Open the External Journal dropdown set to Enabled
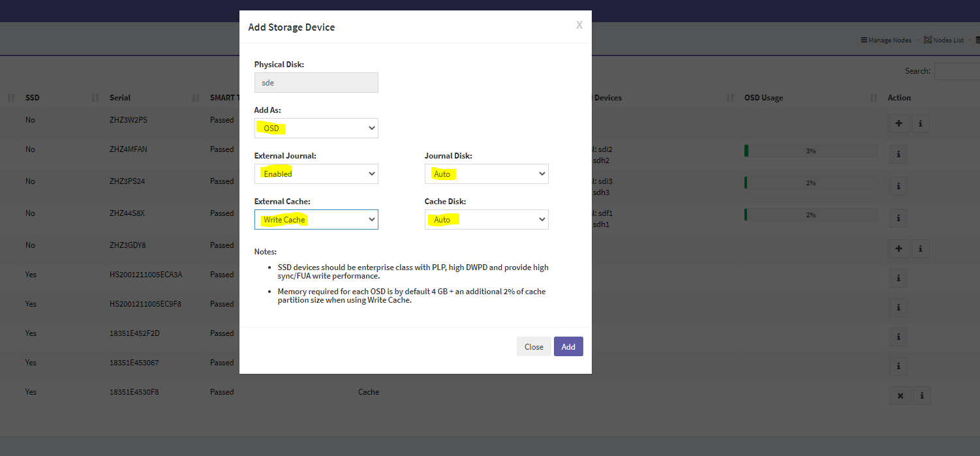The width and height of the screenshot is (980, 456). coord(316,174)
